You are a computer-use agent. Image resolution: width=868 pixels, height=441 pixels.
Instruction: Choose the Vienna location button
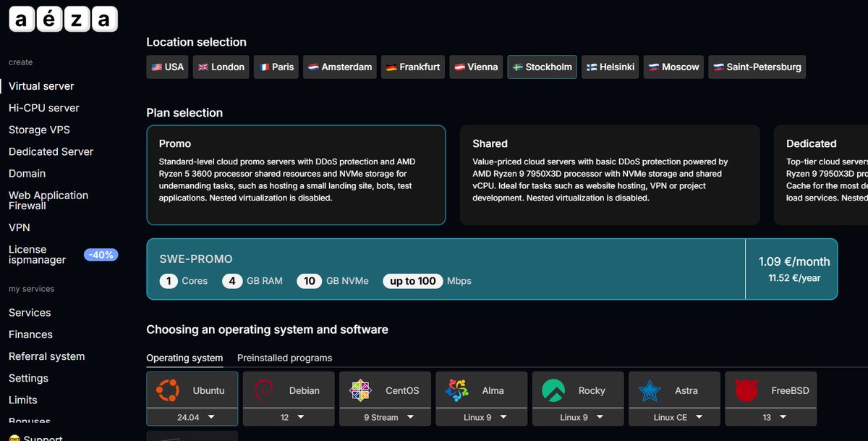pos(477,67)
